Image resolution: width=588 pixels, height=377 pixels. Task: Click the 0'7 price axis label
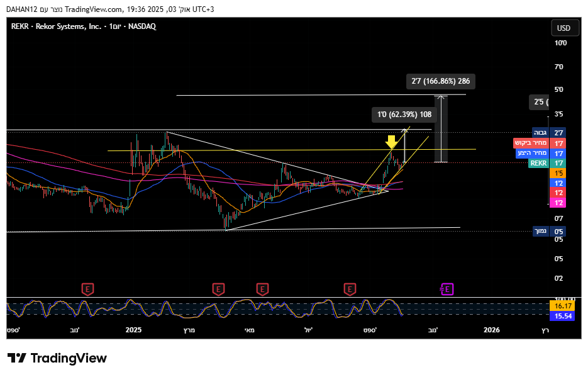[x=558, y=218]
